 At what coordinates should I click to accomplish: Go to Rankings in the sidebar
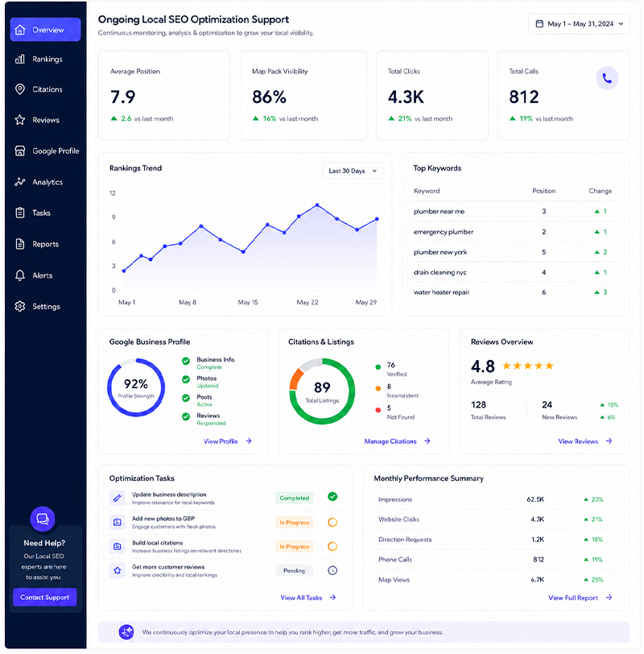point(39,60)
